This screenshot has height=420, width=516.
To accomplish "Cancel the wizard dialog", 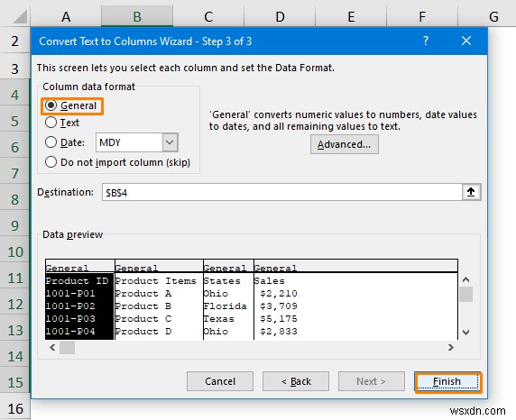I will click(220, 381).
